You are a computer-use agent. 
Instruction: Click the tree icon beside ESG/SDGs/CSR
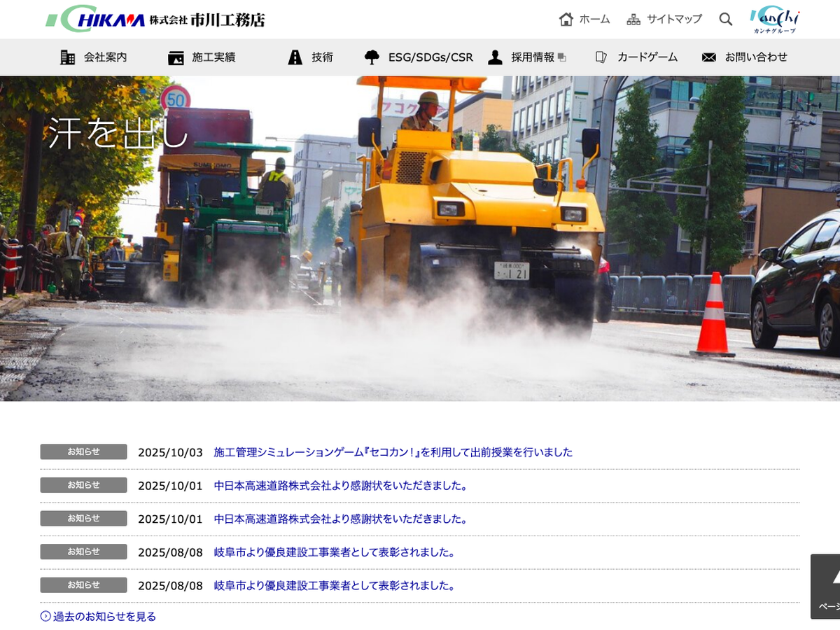(372, 57)
